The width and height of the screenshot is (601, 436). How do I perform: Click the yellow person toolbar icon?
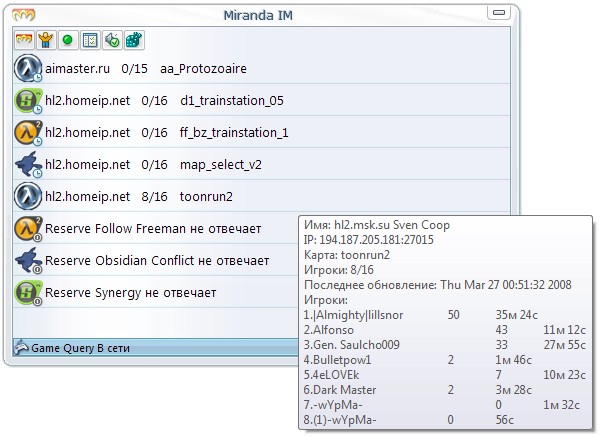click(46, 40)
